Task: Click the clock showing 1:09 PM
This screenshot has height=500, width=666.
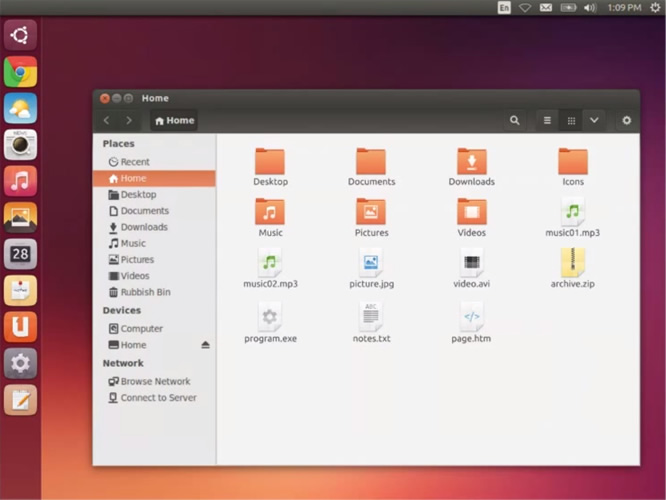Action: click(x=623, y=8)
